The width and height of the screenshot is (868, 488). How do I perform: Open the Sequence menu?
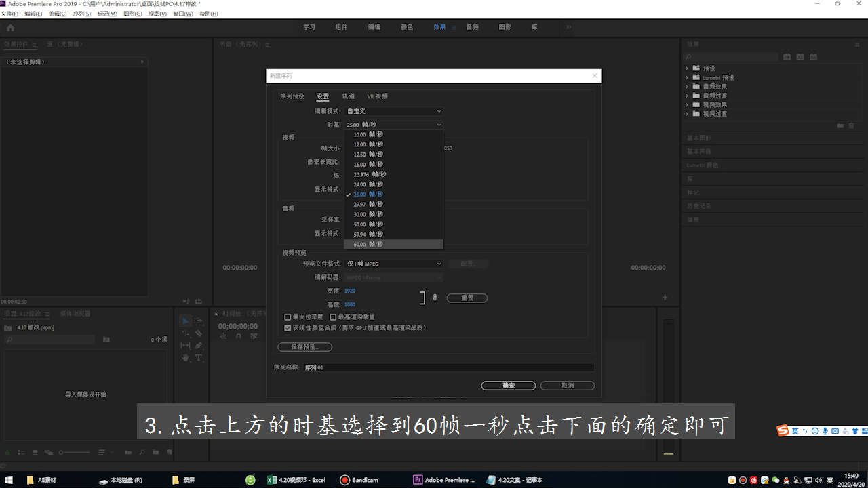pos(82,14)
